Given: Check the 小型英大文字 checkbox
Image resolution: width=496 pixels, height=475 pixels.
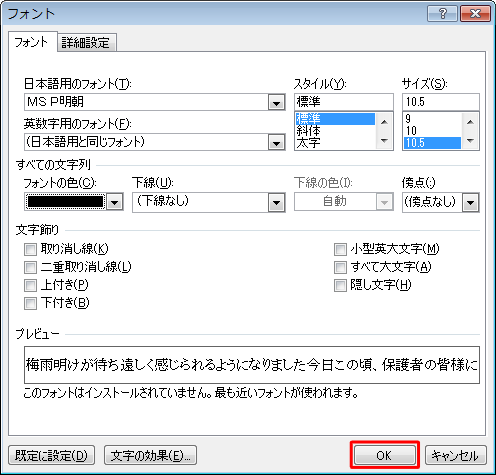Looking at the screenshot, I should pyautogui.click(x=340, y=249).
